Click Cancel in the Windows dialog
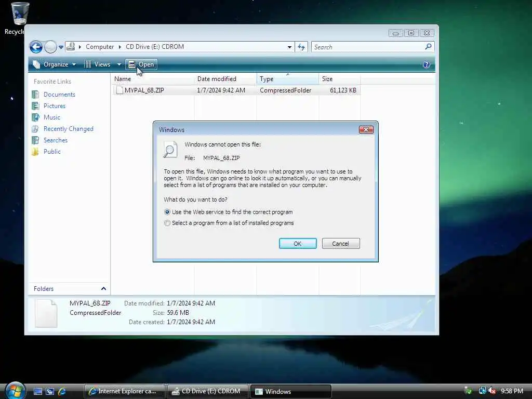This screenshot has height=399, width=532. click(x=341, y=244)
